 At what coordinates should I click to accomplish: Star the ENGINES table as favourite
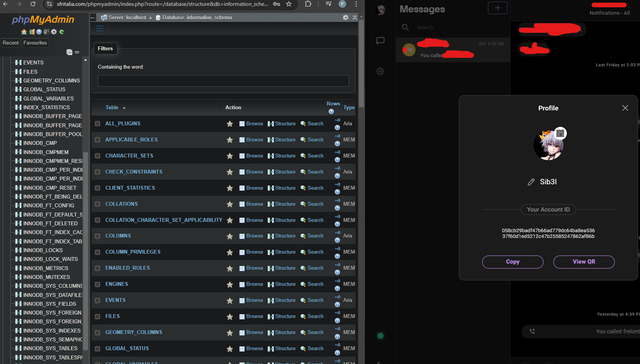[x=230, y=284]
